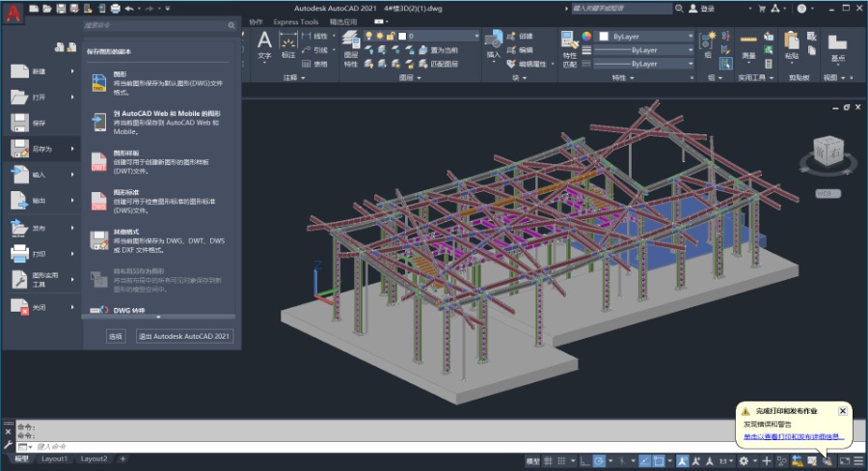Toggle ortho mode in status bar
868x471 pixels.
(x=585, y=461)
